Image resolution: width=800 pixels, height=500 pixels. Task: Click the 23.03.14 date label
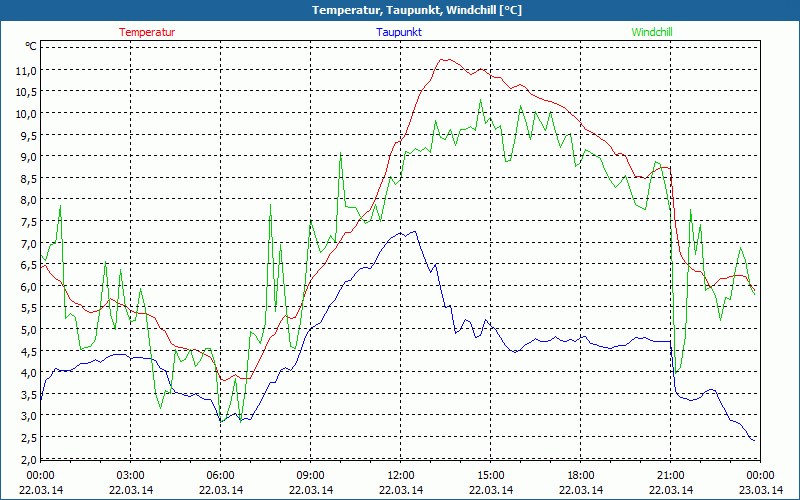761,490
